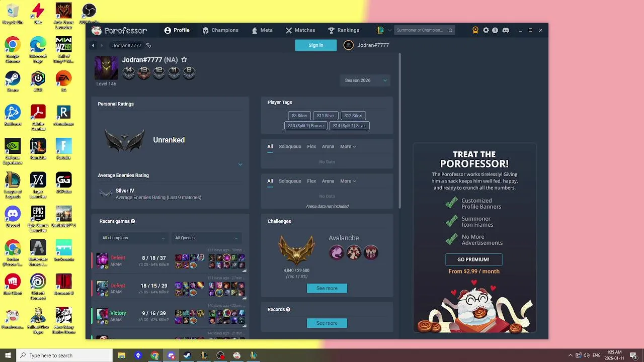Click the search magnifier in summoner search
This screenshot has height=362, width=644.
coord(450,30)
